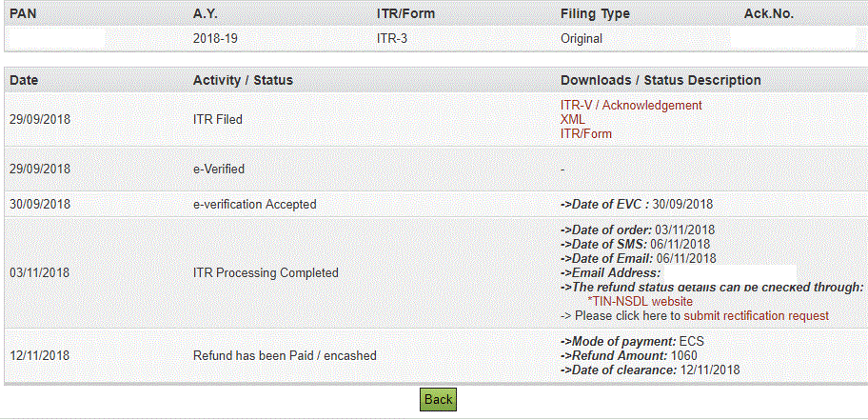Click the Refund has been Paid status

285,355
